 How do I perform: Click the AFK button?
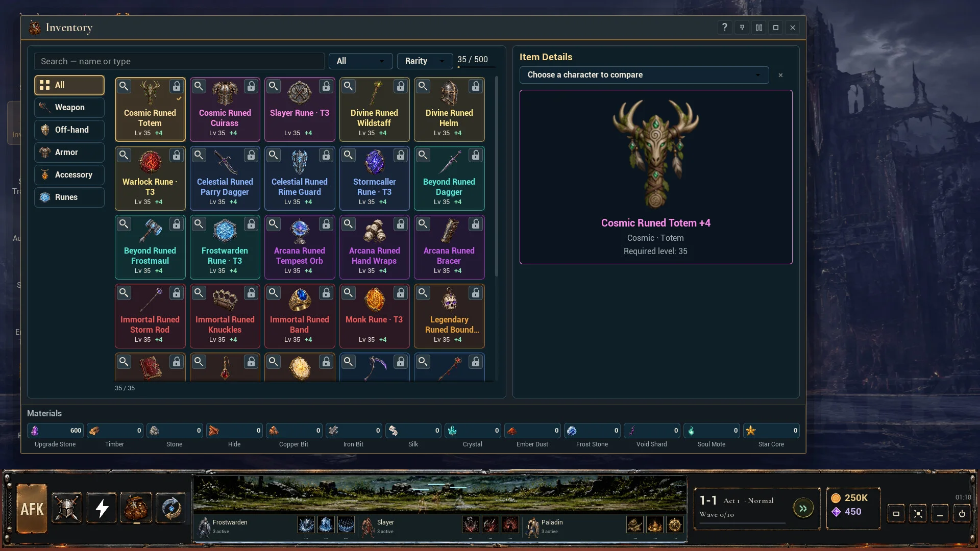coord(32,509)
